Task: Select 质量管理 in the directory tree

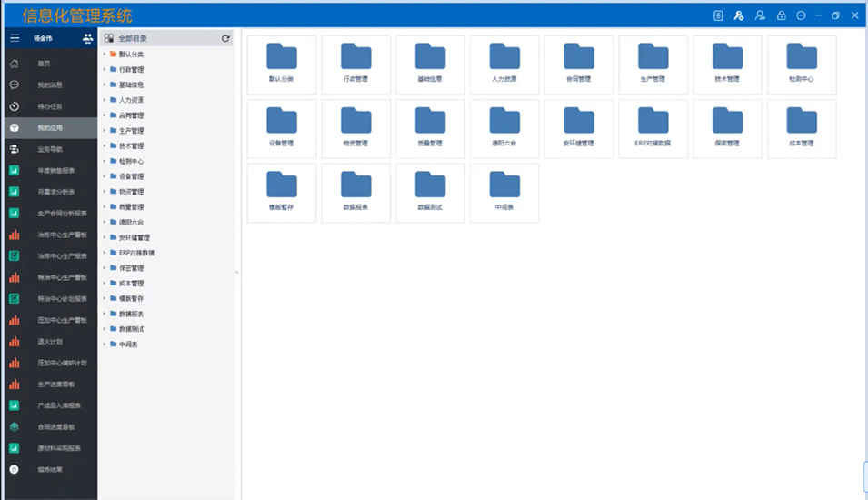Action: coord(131,207)
